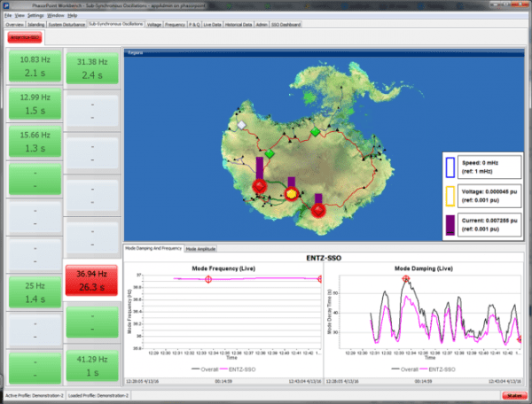Select the 41.29 Hz mode tile
The image size is (532, 404).
[x=92, y=366]
